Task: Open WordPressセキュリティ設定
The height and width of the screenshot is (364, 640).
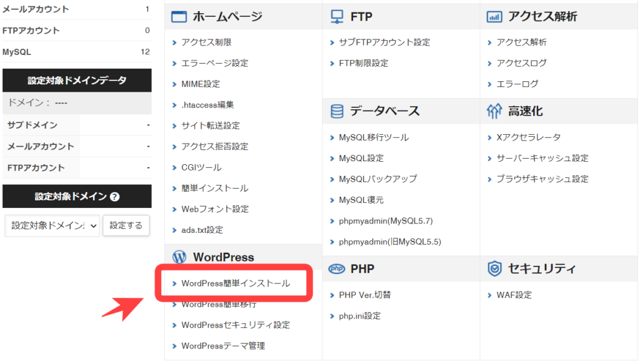Action: 236,325
